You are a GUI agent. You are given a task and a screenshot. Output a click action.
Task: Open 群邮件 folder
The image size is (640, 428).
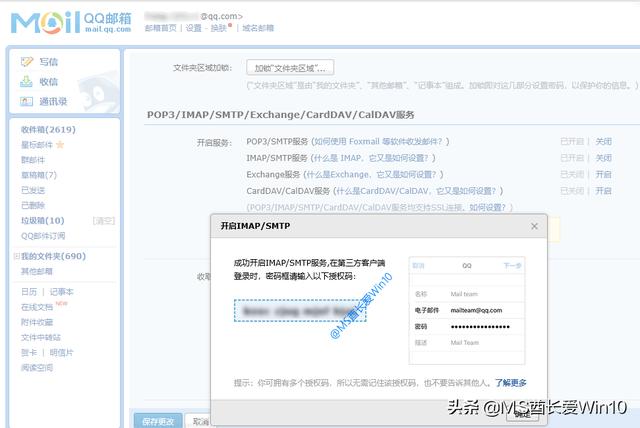pyautogui.click(x=33, y=160)
